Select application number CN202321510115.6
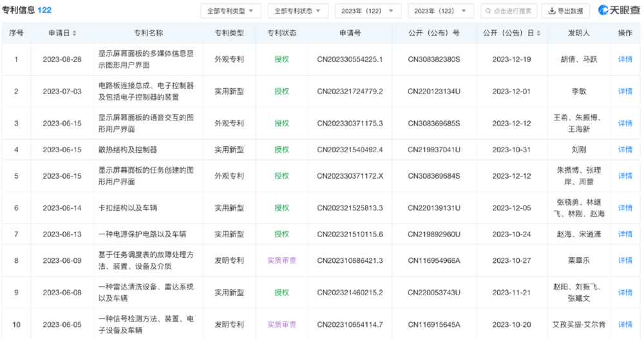 tap(350, 234)
